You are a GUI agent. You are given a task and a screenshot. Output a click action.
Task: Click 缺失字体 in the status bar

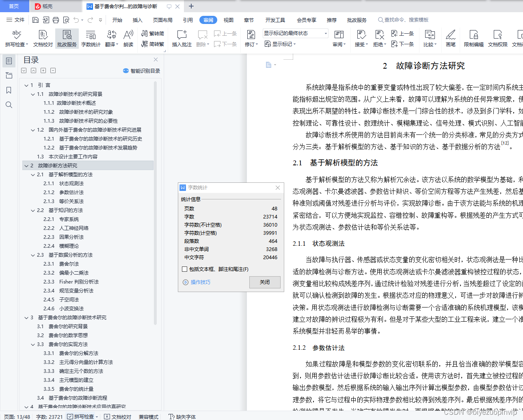[182, 417]
